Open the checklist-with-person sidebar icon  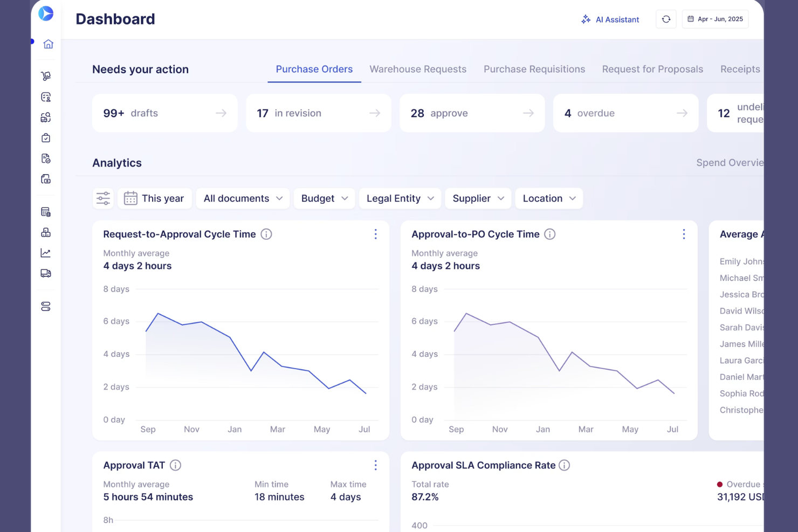click(46, 97)
